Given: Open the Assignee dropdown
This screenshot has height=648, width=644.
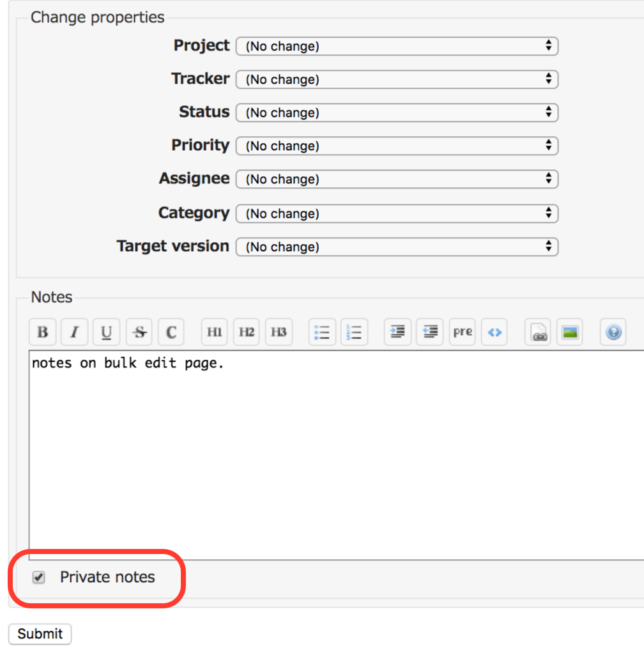Looking at the screenshot, I should (397, 179).
